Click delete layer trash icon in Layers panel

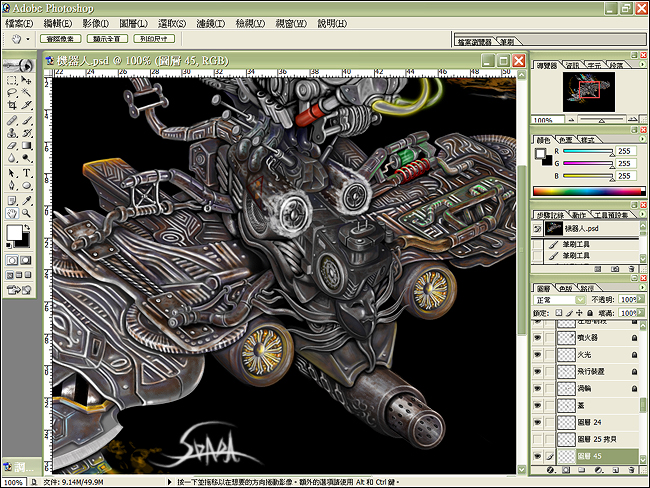pos(631,470)
